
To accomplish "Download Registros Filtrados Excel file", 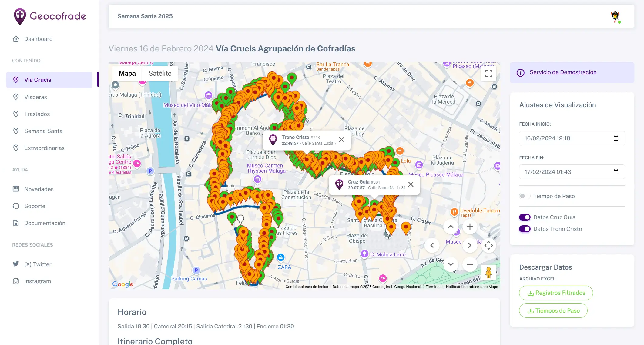I will tap(556, 293).
